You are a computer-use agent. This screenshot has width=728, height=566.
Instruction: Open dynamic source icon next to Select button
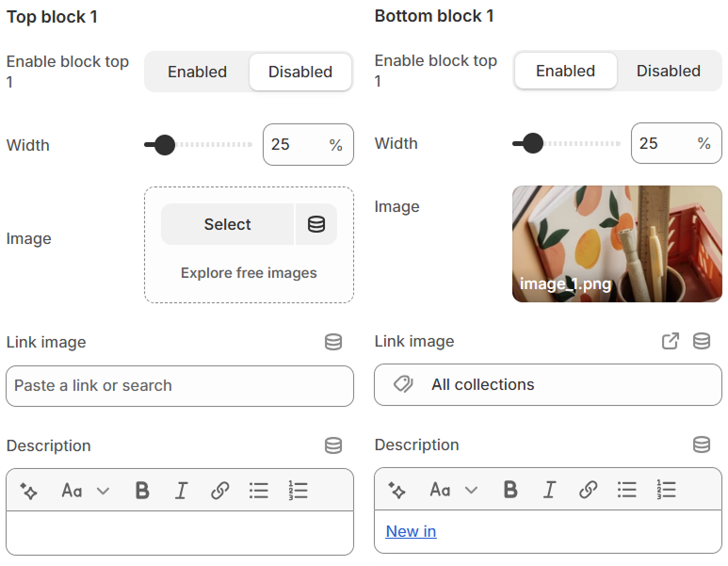[x=316, y=224]
